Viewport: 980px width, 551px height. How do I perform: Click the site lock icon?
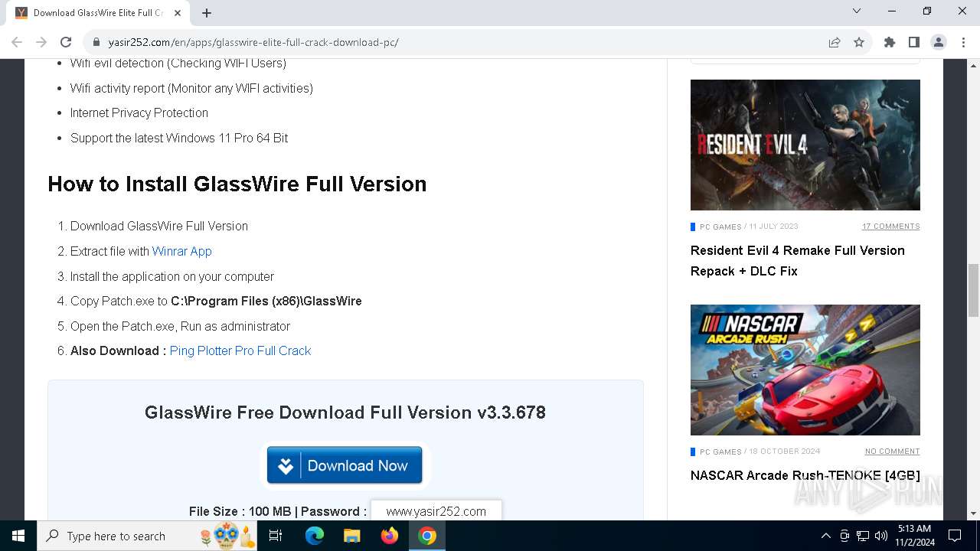[x=96, y=42]
